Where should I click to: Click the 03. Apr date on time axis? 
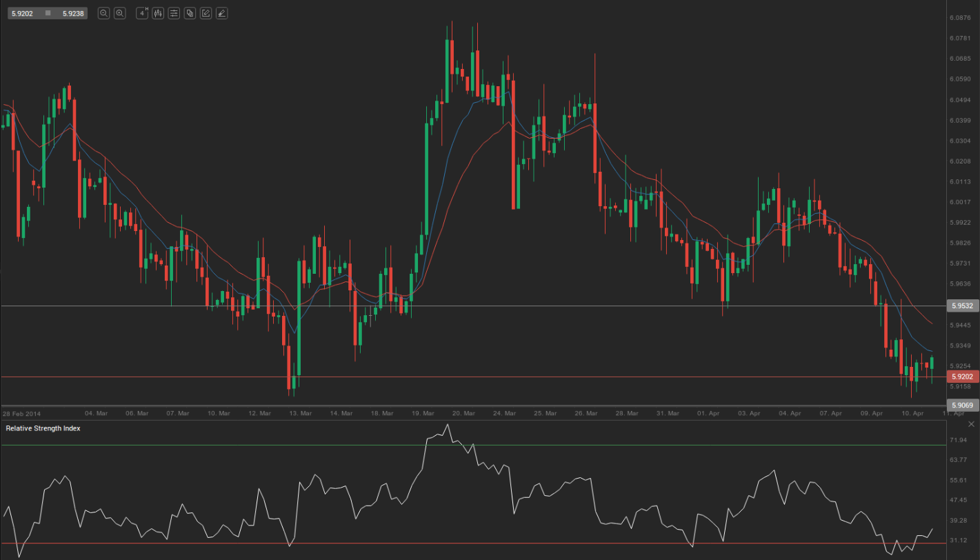point(749,414)
